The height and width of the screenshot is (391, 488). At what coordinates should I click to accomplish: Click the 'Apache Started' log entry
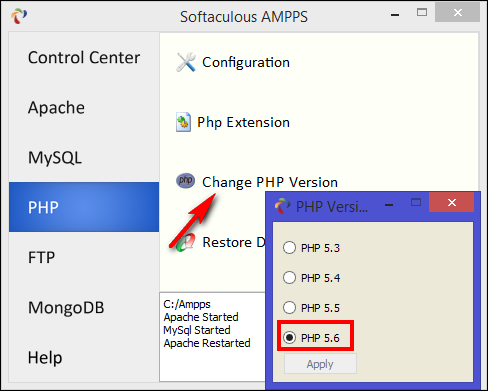(x=201, y=317)
